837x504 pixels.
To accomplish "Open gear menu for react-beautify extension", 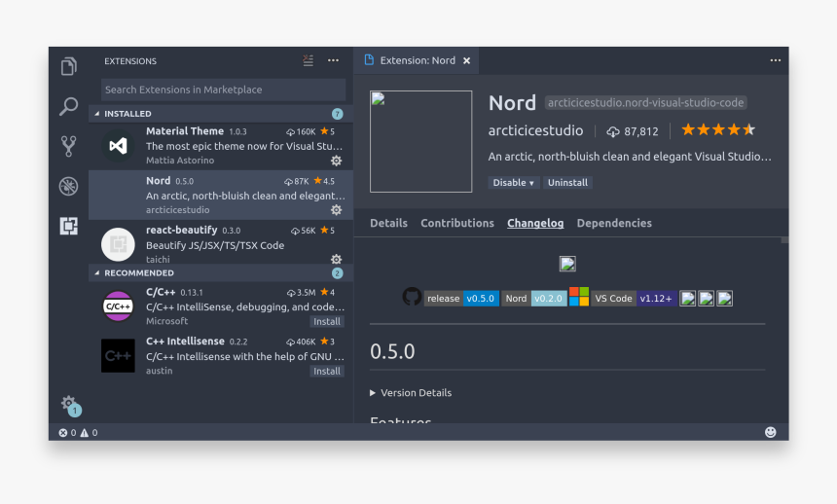I will coord(337,259).
